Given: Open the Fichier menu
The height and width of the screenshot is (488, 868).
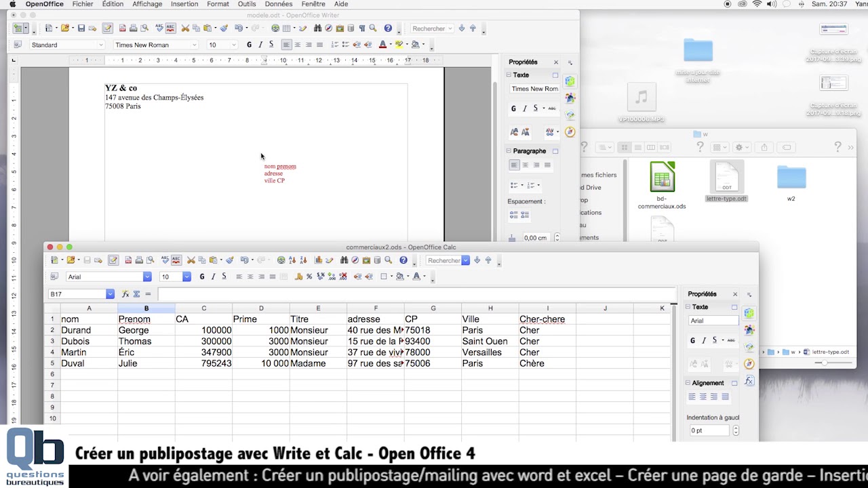Looking at the screenshot, I should [83, 4].
